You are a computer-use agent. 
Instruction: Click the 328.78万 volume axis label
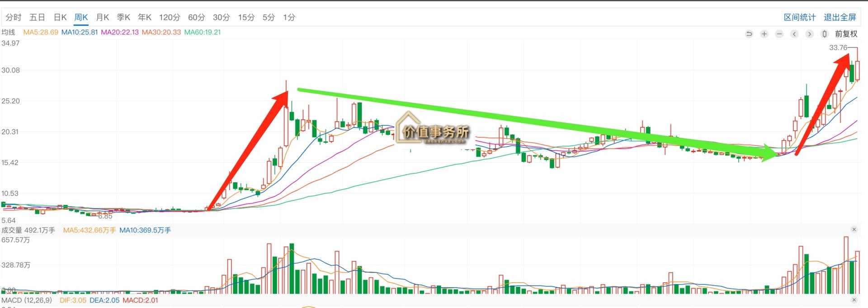click(16, 265)
